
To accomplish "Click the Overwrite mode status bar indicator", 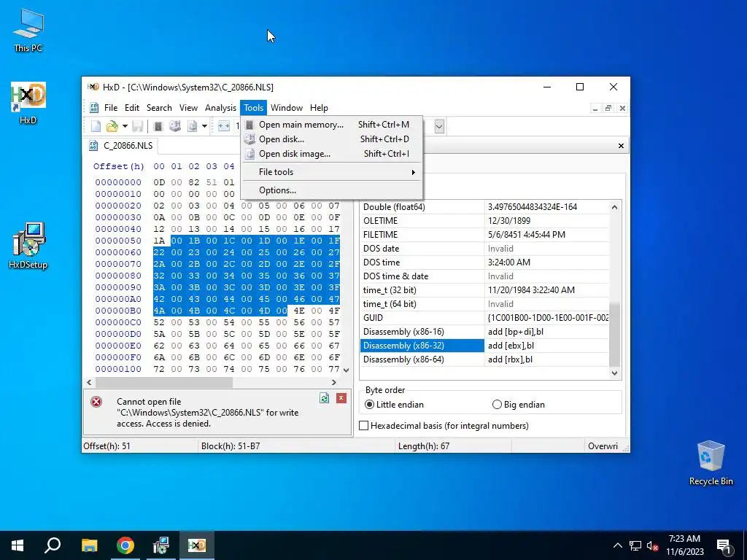I will tap(603, 446).
